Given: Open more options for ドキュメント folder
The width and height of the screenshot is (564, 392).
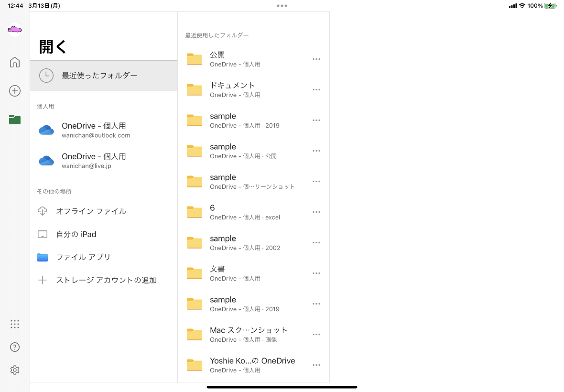Looking at the screenshot, I should coord(316,90).
